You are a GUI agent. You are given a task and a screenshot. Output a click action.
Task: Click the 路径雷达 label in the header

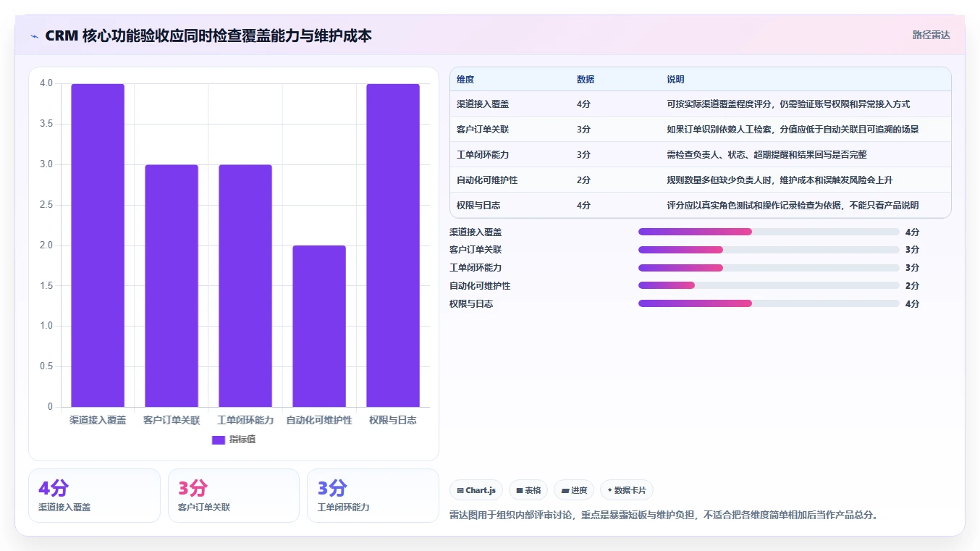point(931,35)
